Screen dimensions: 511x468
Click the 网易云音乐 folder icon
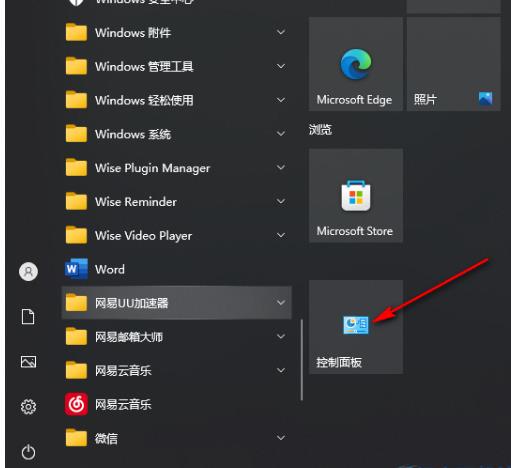[76, 370]
